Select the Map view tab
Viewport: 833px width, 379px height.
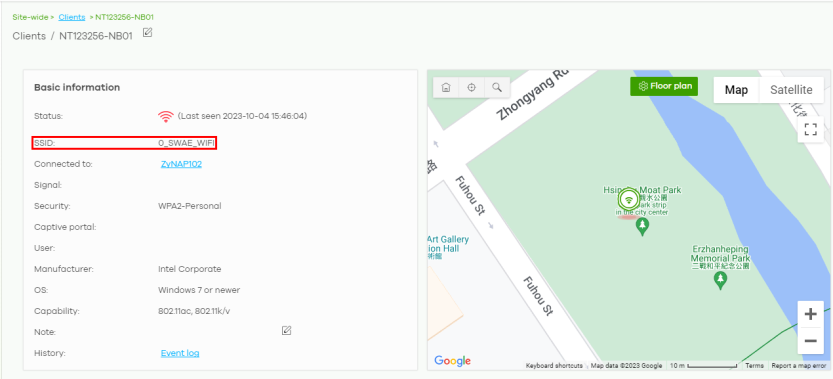[736, 90]
